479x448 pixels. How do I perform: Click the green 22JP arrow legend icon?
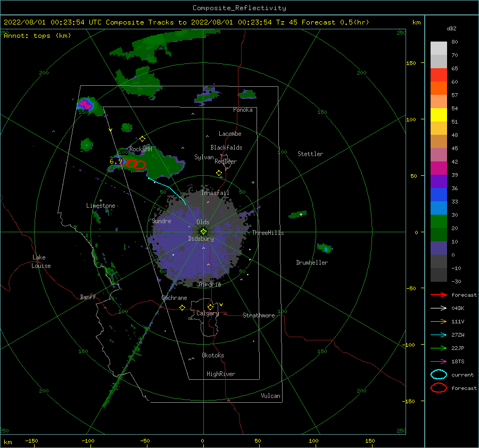click(439, 348)
